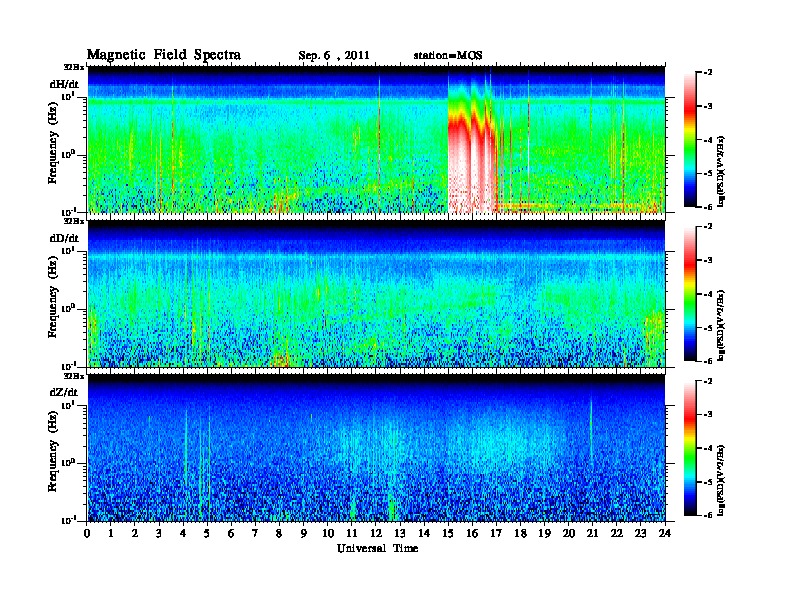Image resolution: width=792 pixels, height=612 pixels.
Task: Click hour tick label "15" on time axis
Action: (448, 533)
